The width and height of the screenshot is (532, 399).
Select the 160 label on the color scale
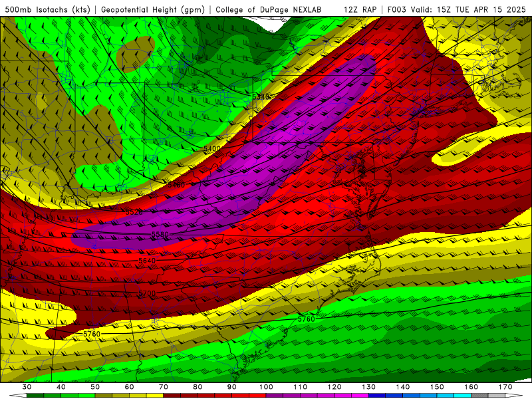(471, 387)
